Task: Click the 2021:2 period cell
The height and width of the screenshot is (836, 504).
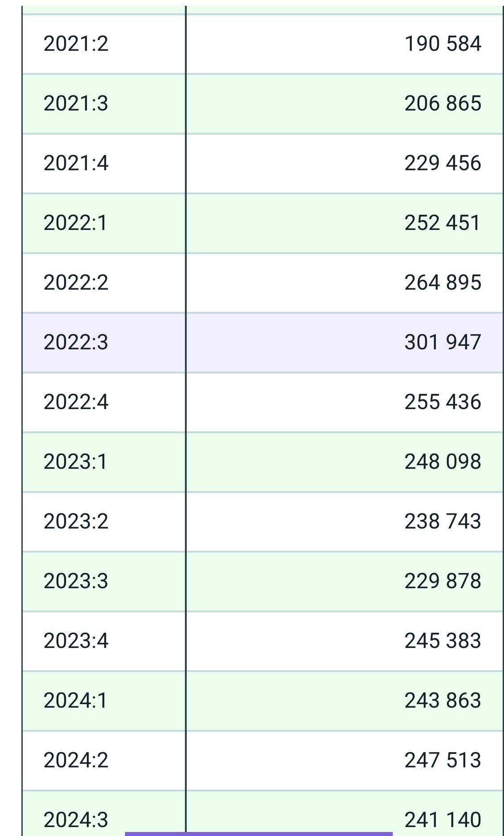Action: 76,44
